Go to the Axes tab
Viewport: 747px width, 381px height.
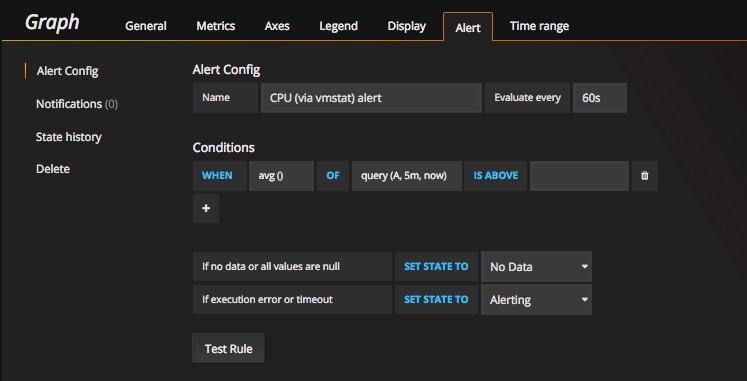pyautogui.click(x=277, y=26)
